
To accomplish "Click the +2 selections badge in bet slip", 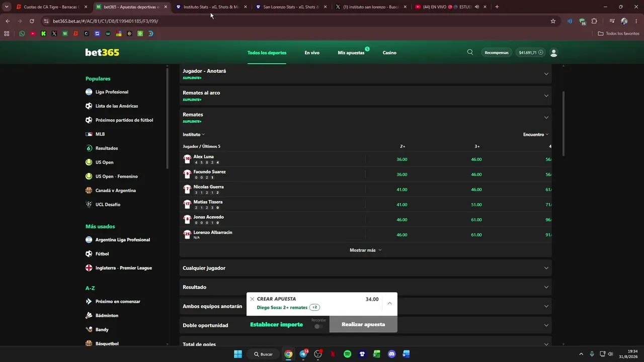I will [314, 307].
